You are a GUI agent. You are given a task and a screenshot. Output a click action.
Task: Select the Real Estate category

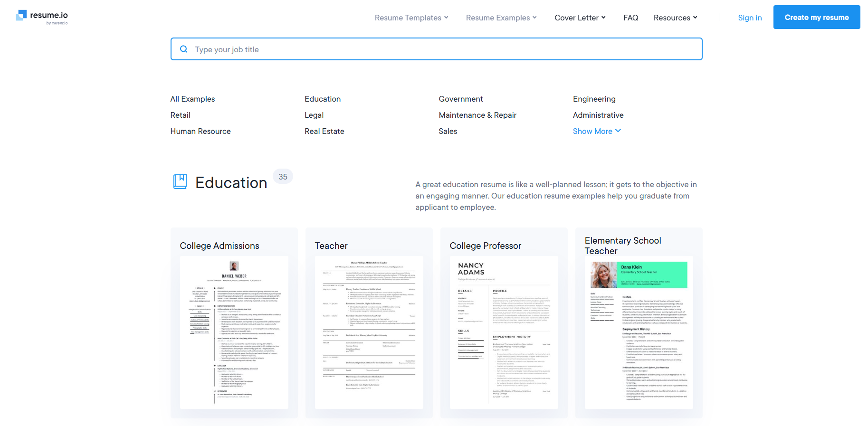(x=324, y=131)
